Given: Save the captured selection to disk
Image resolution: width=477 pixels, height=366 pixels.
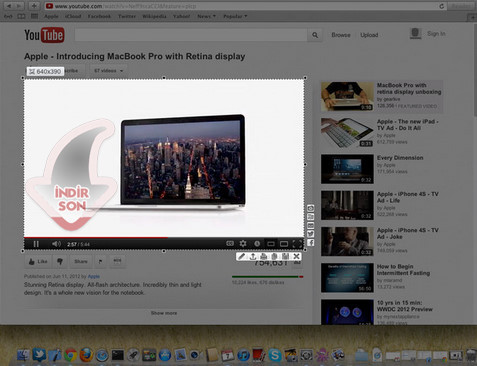Looking at the screenshot, I should (x=285, y=256).
